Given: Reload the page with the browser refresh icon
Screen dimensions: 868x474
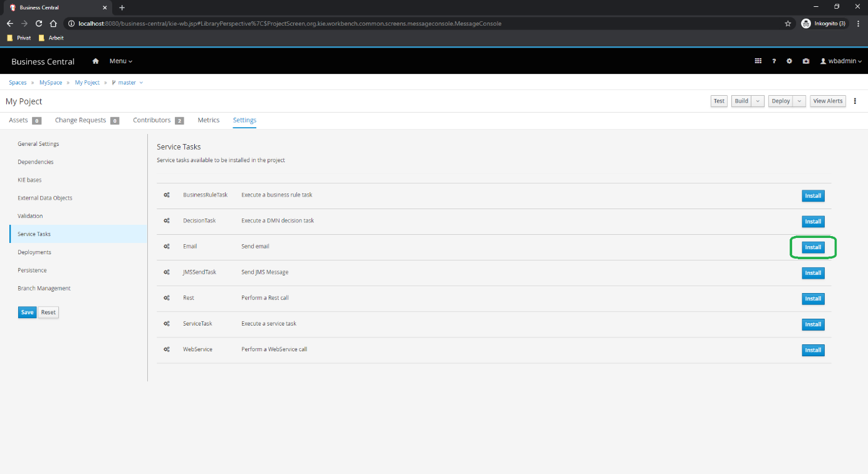Looking at the screenshot, I should (39, 23).
